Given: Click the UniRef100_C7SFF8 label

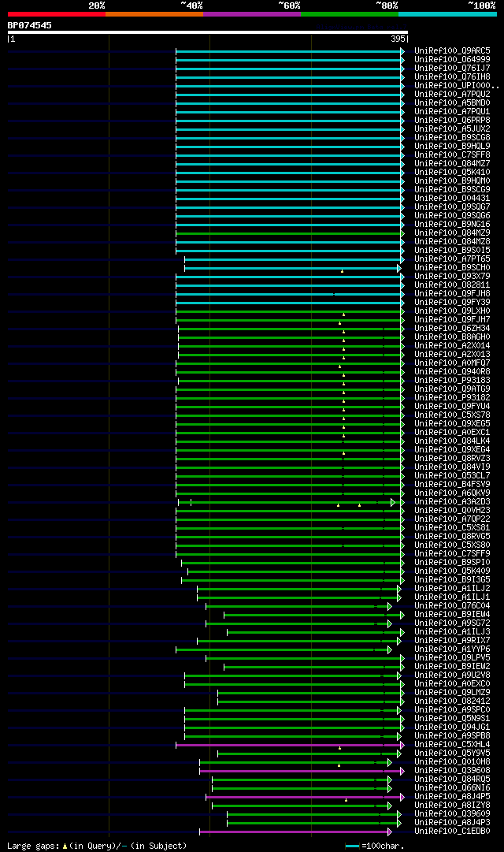Looking at the screenshot, I should (452, 155).
